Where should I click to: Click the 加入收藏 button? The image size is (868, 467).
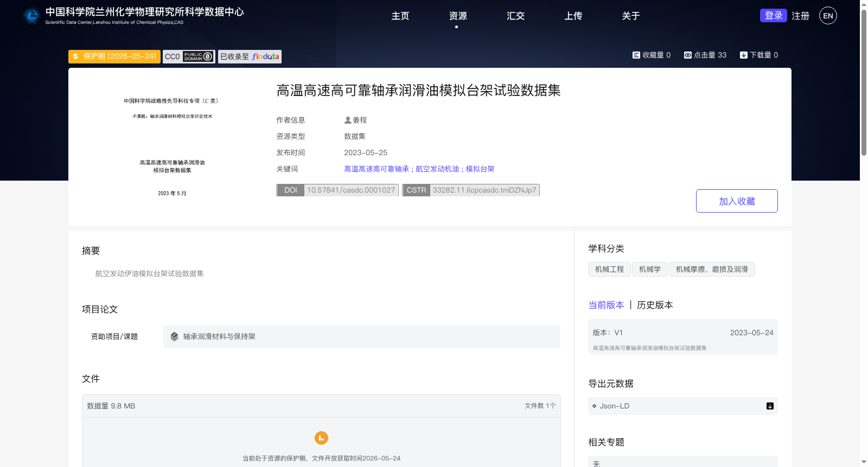737,201
